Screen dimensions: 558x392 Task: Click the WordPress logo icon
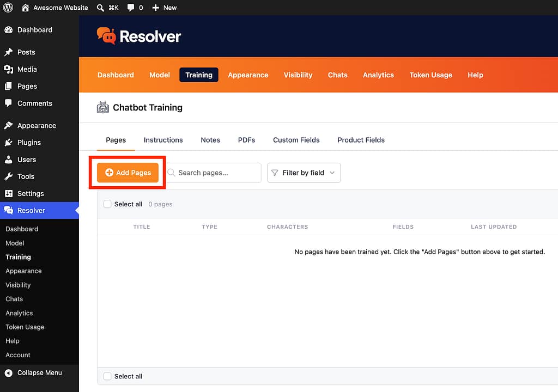pos(8,8)
